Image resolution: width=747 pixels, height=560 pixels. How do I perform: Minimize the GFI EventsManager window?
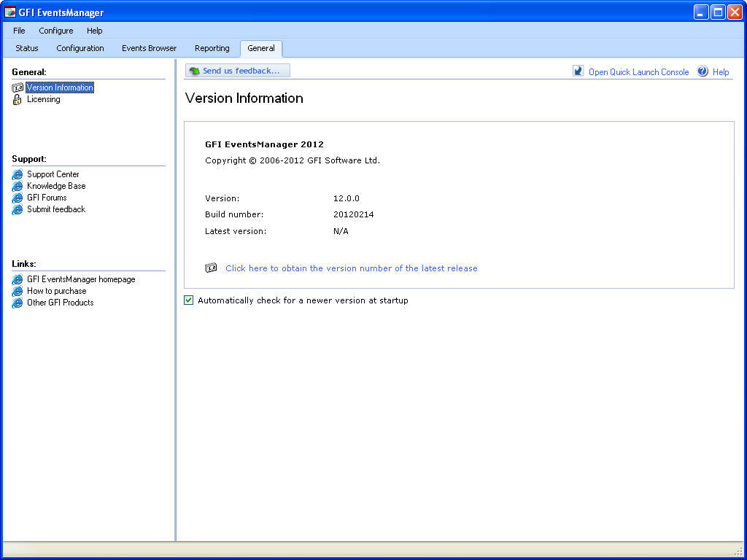(x=701, y=12)
